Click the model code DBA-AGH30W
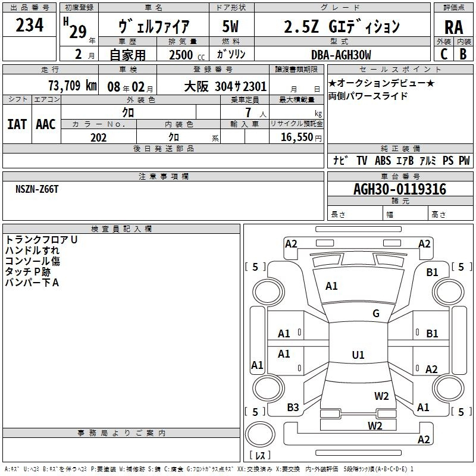Image resolution: width=476 pixels, height=476 pixels. (x=341, y=55)
